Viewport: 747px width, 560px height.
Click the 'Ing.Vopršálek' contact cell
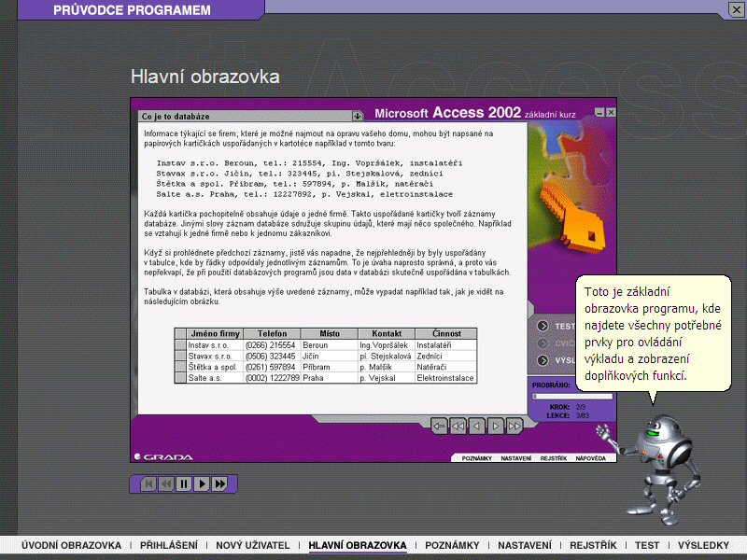coord(387,345)
